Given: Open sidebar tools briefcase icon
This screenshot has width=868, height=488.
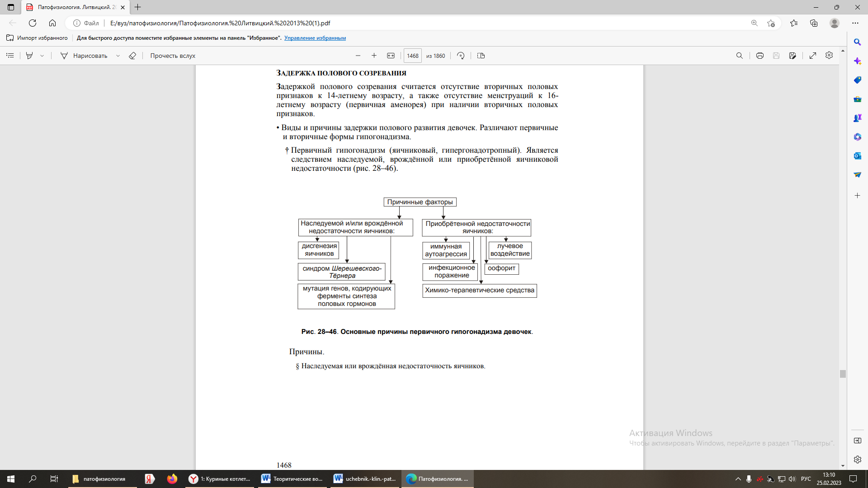Looking at the screenshot, I should click(857, 99).
